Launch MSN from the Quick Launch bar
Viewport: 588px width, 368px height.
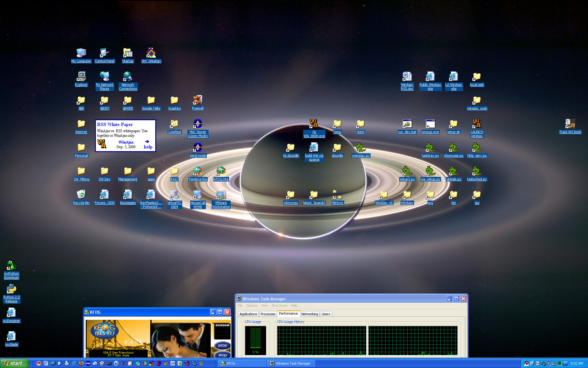(88, 363)
